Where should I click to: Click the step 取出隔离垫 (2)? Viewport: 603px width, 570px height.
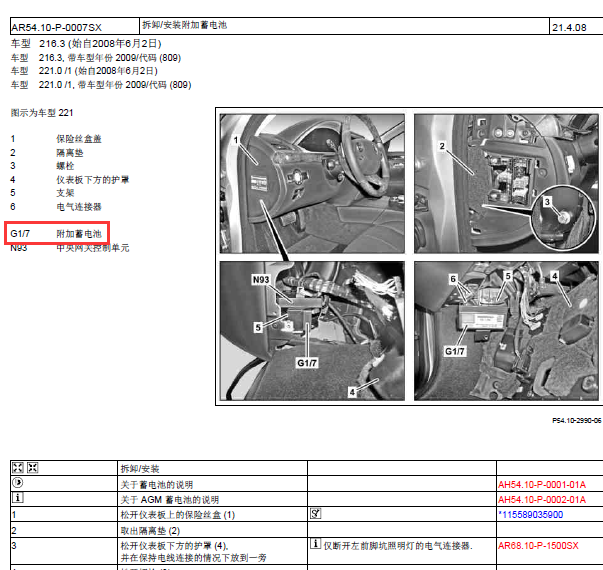click(150, 531)
